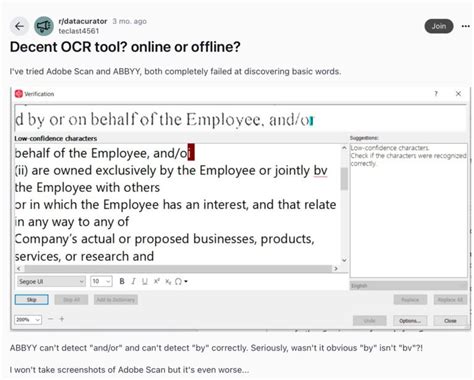The image size is (474, 380).
Task: Click the Join community button
Action: [439, 26]
